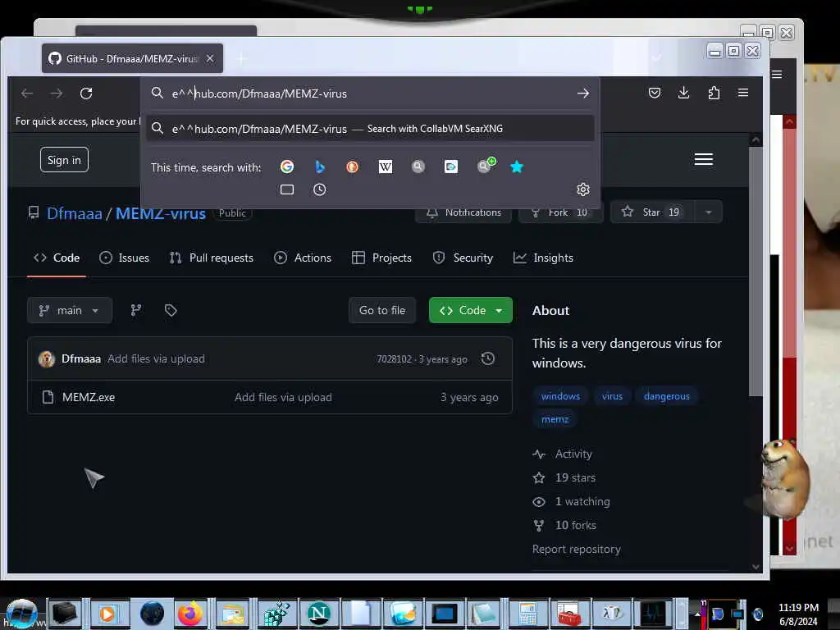Screen dimensions: 840x630
Task: Click the Notifications button
Action: coord(463,212)
